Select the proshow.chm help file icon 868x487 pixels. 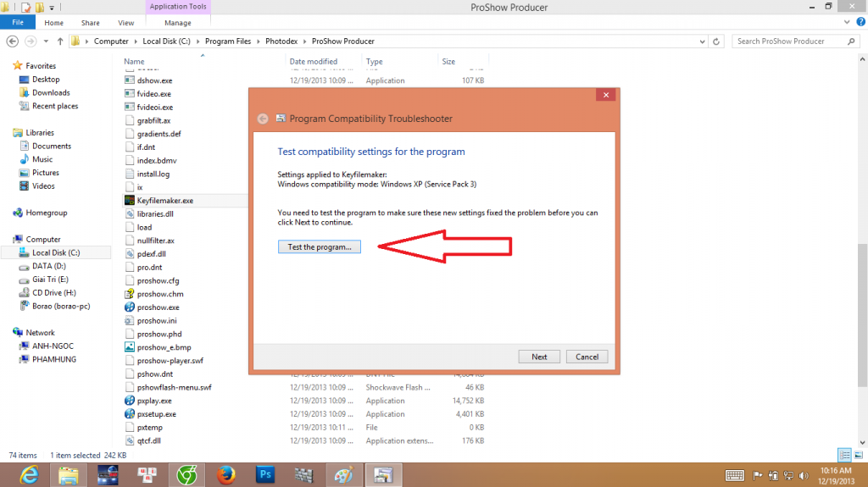(x=130, y=294)
